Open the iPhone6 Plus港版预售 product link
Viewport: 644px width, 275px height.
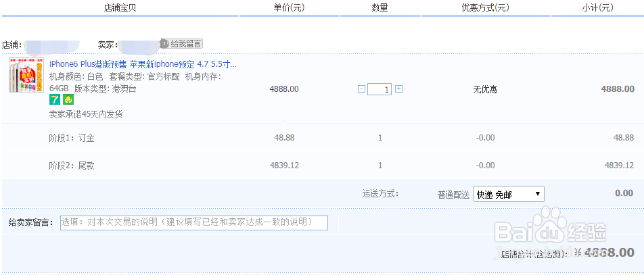143,64
